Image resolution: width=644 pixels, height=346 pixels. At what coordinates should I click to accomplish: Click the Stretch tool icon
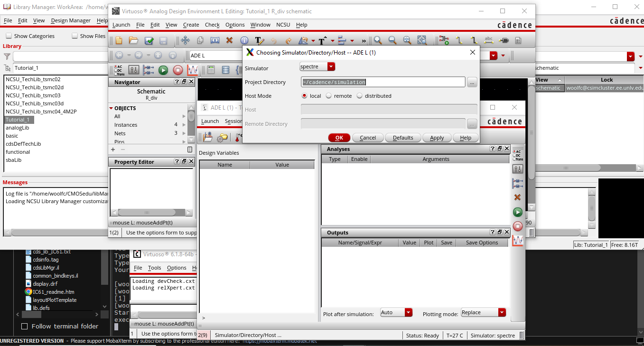point(215,41)
